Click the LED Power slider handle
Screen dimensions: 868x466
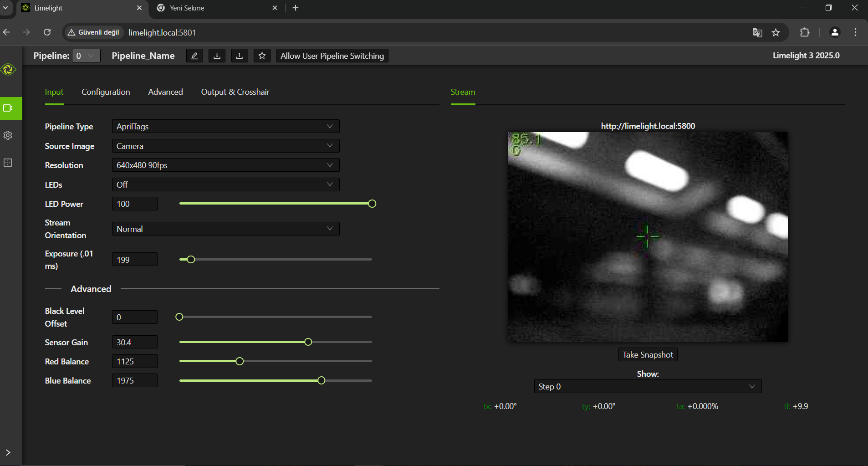[372, 204]
